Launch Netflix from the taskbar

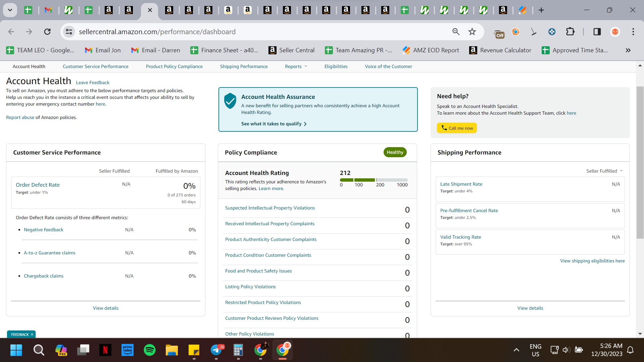pos(105,350)
